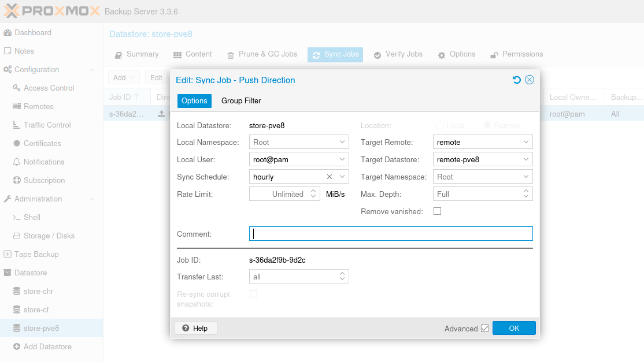Click the Certificates gear icon
644x362 pixels.
click(17, 144)
